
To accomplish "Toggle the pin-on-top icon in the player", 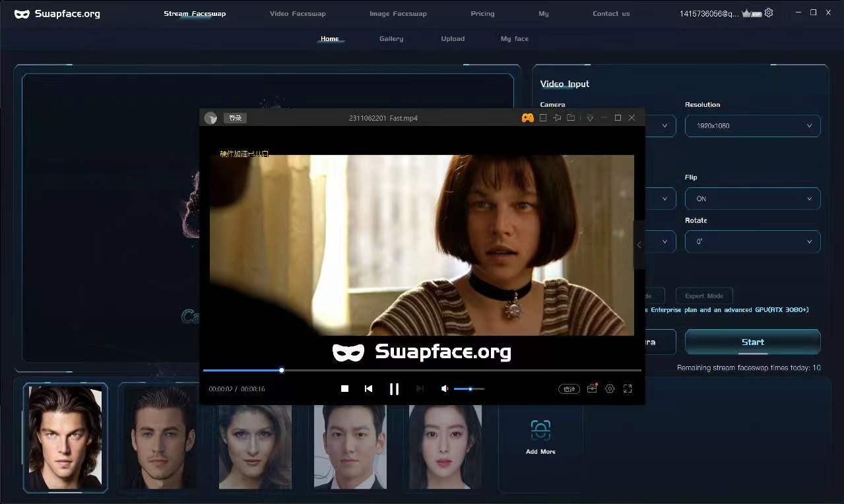I will tap(557, 118).
